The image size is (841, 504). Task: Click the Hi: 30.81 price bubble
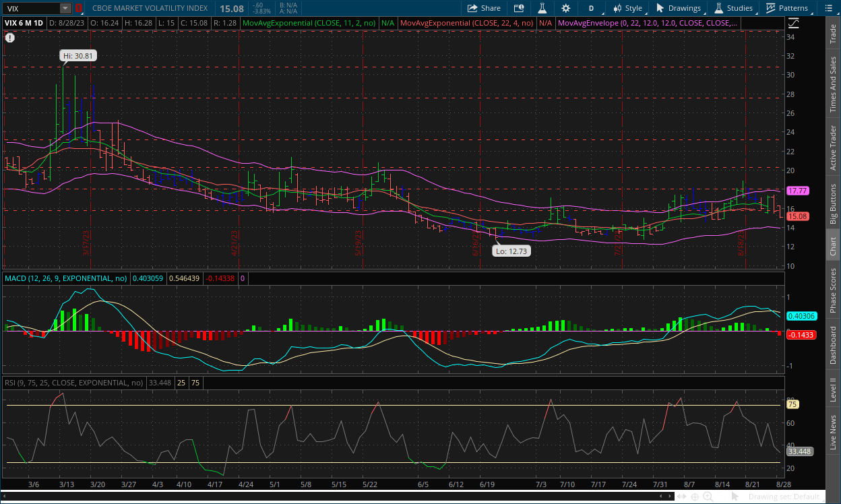tap(79, 57)
